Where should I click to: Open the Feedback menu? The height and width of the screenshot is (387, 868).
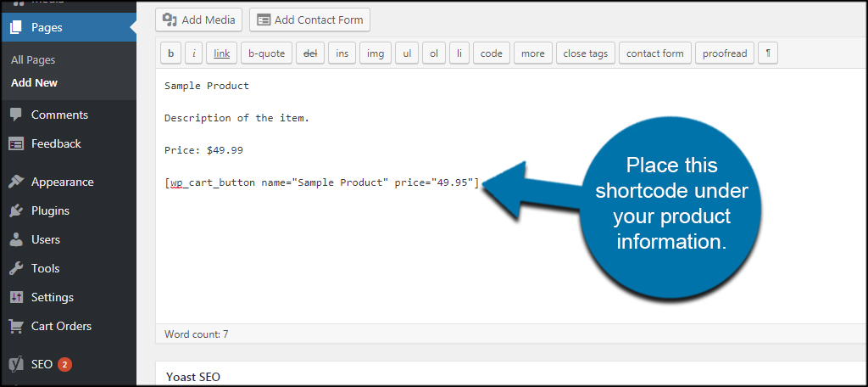pos(56,143)
